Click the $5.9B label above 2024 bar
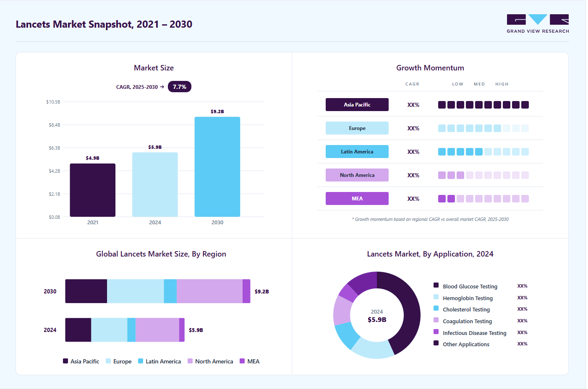 pyautogui.click(x=155, y=147)
